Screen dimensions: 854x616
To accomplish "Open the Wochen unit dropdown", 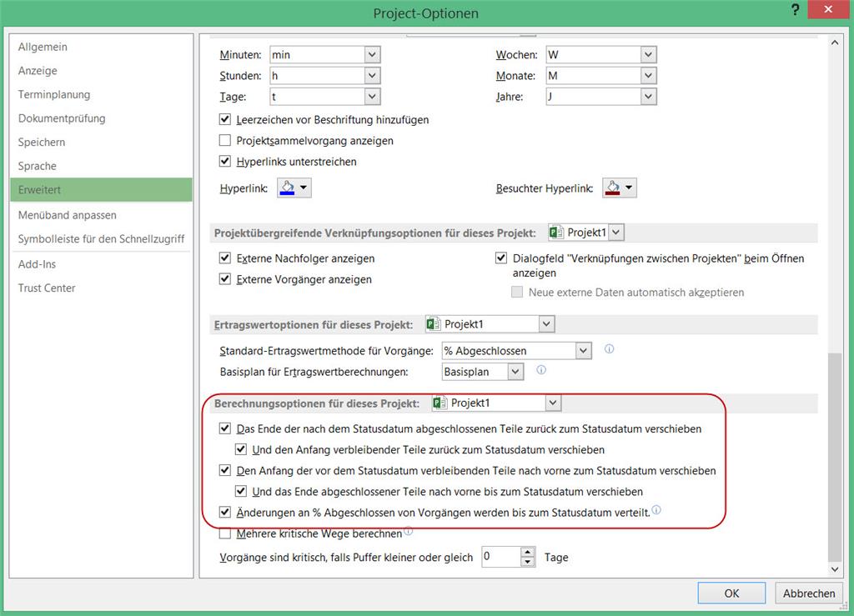I will [648, 54].
